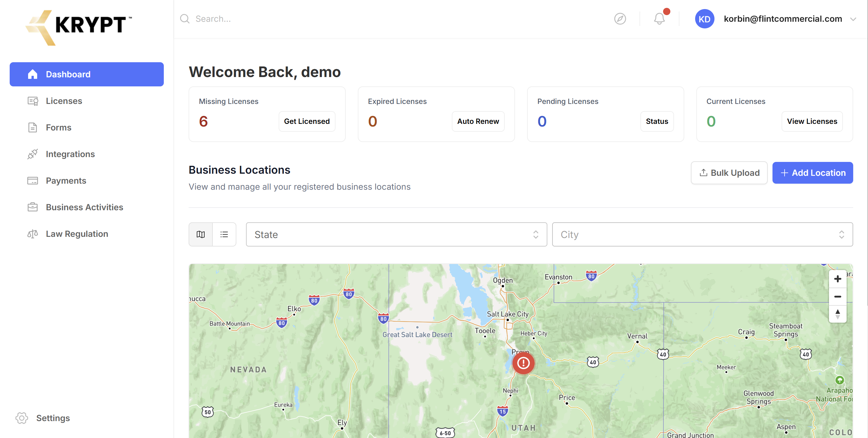Open Integrations page

coord(87,154)
